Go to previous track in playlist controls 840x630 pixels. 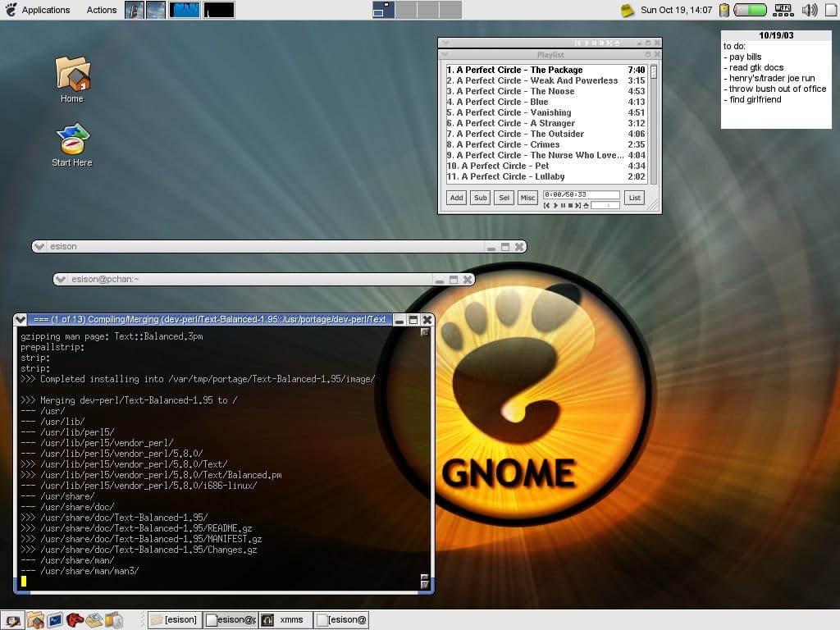coord(546,206)
